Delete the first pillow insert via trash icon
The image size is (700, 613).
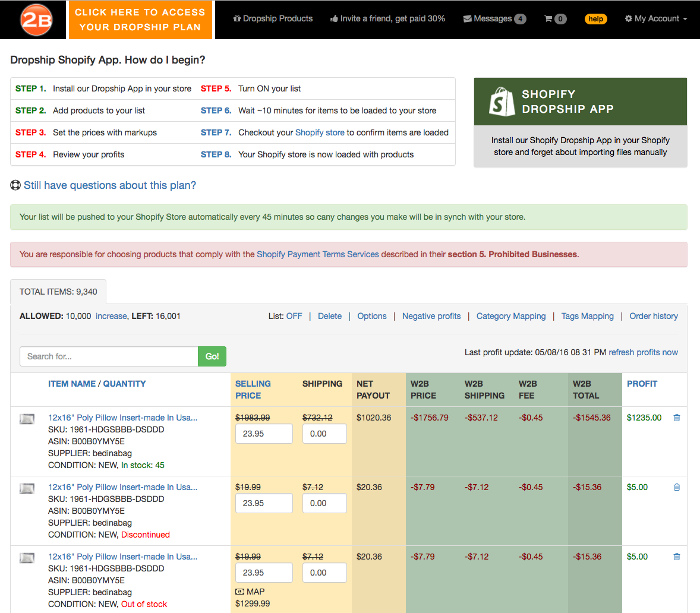click(x=676, y=418)
